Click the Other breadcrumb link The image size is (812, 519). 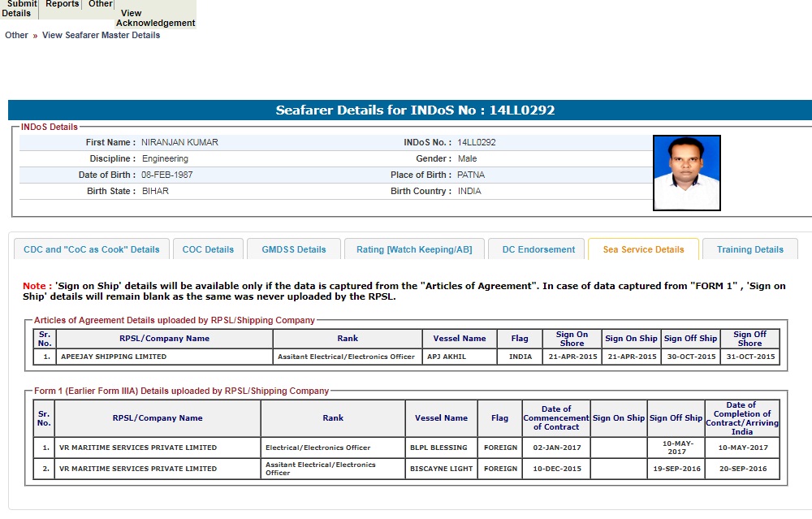[x=16, y=35]
